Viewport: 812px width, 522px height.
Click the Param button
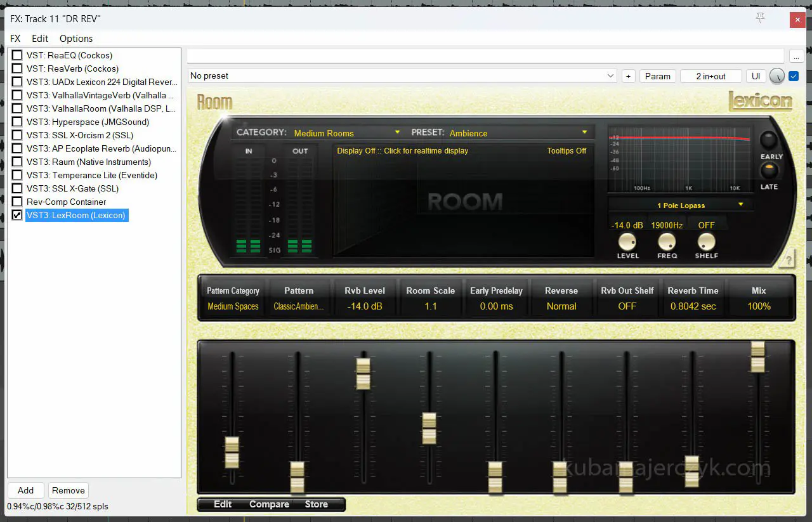(x=657, y=76)
